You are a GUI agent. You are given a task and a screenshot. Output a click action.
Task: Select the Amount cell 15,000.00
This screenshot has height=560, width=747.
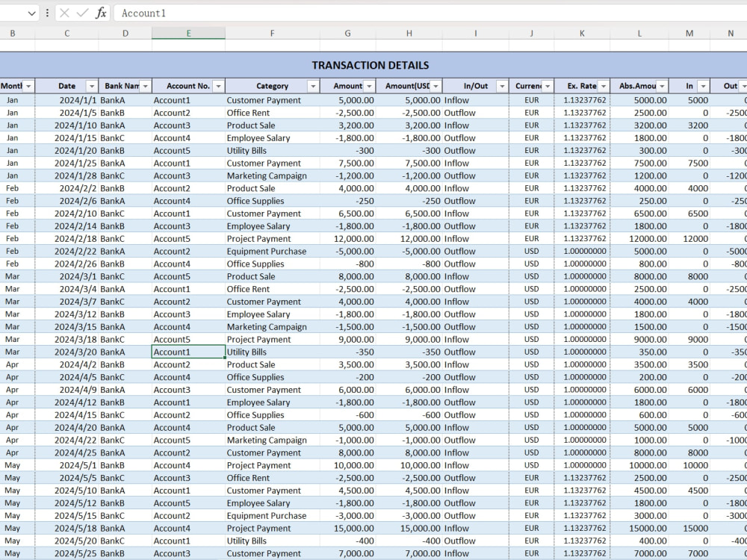pyautogui.click(x=348, y=528)
